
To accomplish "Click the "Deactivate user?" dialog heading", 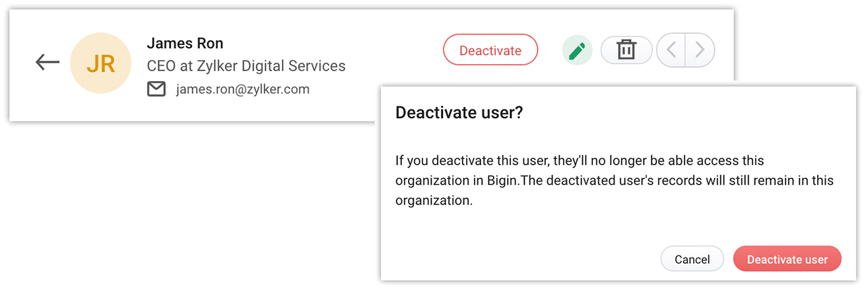I will (x=459, y=113).
